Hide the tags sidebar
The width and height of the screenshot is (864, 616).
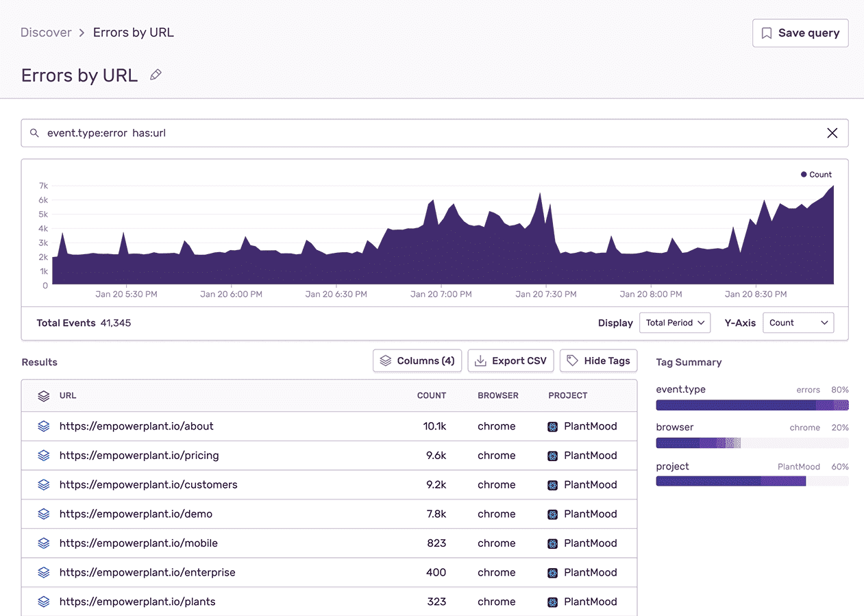pyautogui.click(x=599, y=361)
